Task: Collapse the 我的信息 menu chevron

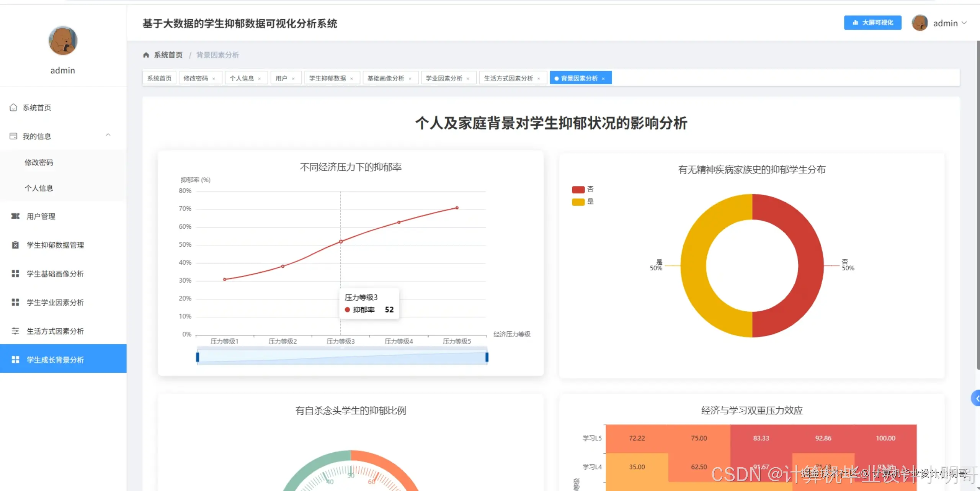Action: [x=108, y=135]
